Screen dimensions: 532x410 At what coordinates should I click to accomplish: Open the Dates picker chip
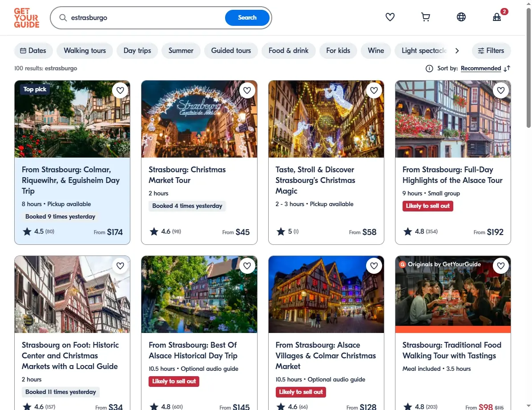[x=33, y=51]
